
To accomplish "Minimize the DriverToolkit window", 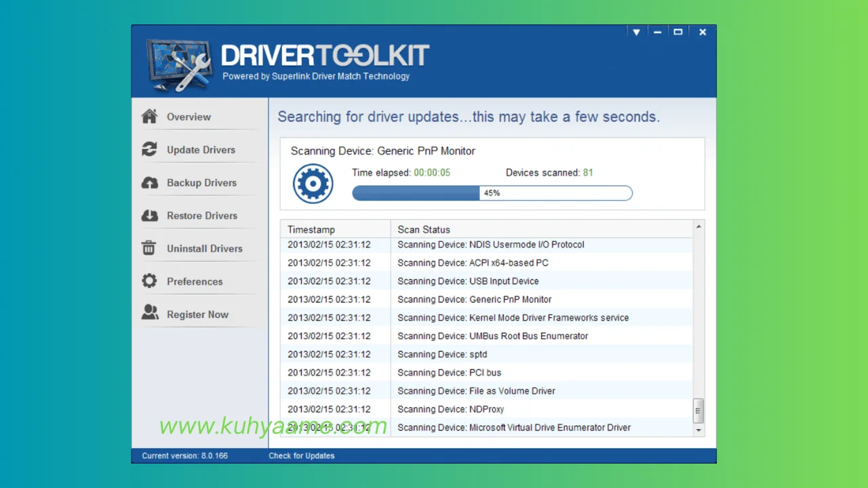I will coord(657,32).
